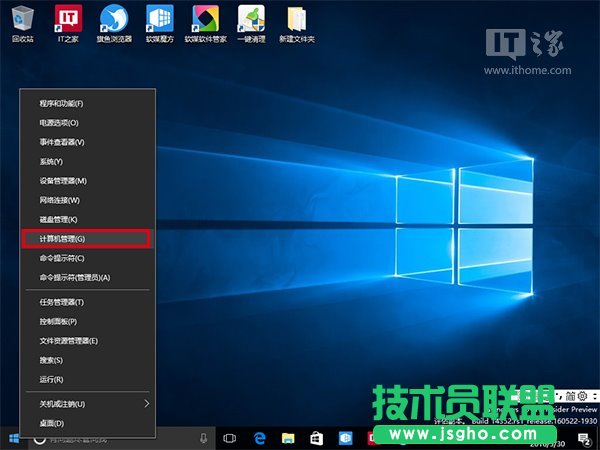Image resolution: width=600 pixels, height=450 pixels.
Task: Open 命令提示符(C) from the menu
Action: (x=88, y=258)
